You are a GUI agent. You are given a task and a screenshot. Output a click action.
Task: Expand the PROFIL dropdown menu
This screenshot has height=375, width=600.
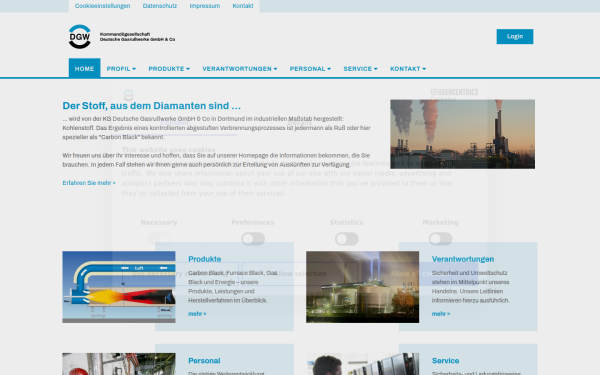[x=121, y=69]
